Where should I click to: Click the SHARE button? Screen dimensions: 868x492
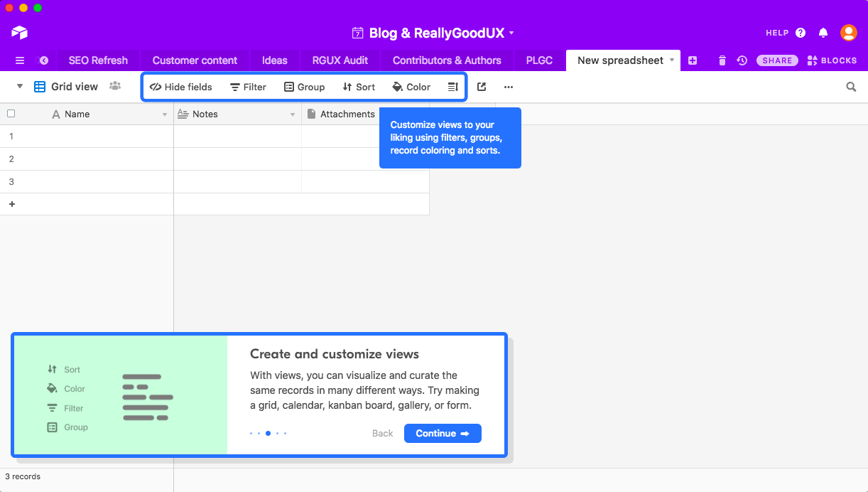(x=777, y=60)
